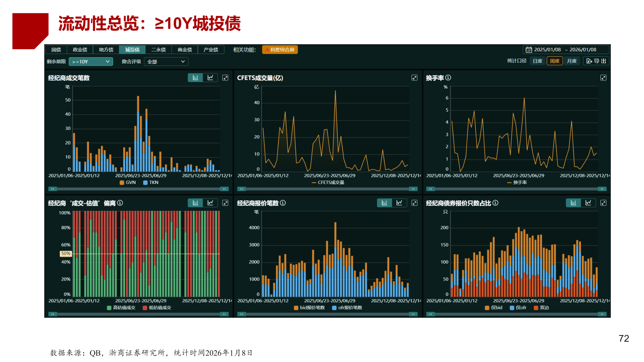Switch 经纪商成交笔数 chart to line view

[210, 77]
